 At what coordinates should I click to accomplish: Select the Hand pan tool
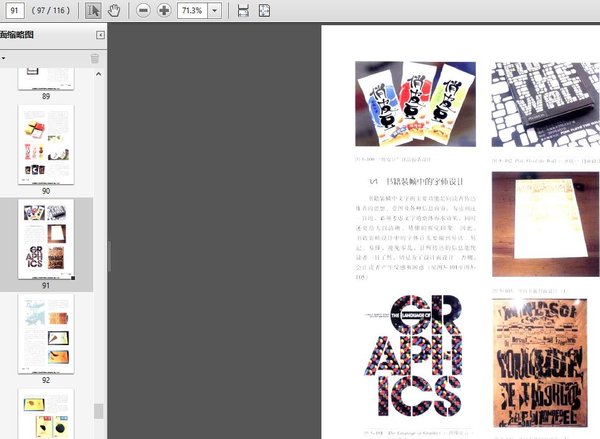click(114, 10)
